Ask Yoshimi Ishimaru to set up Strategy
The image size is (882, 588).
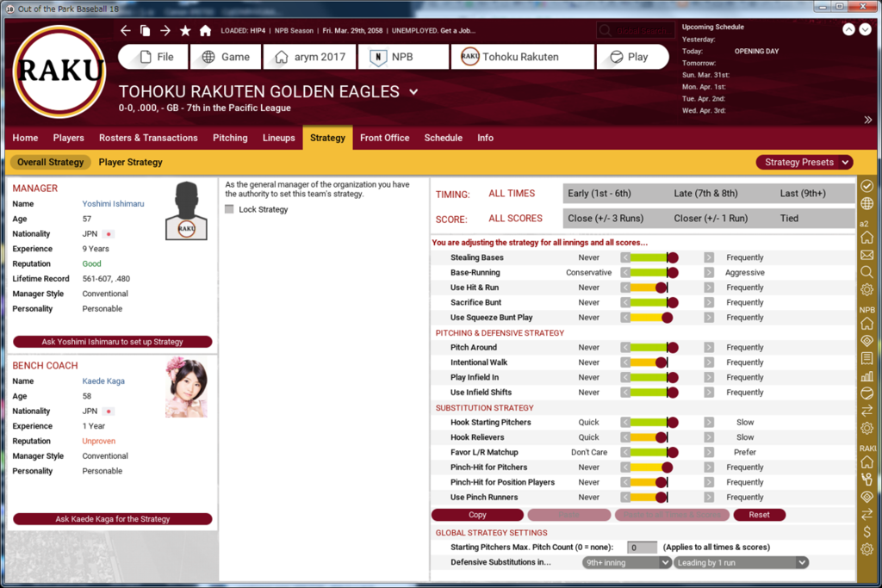pos(113,341)
